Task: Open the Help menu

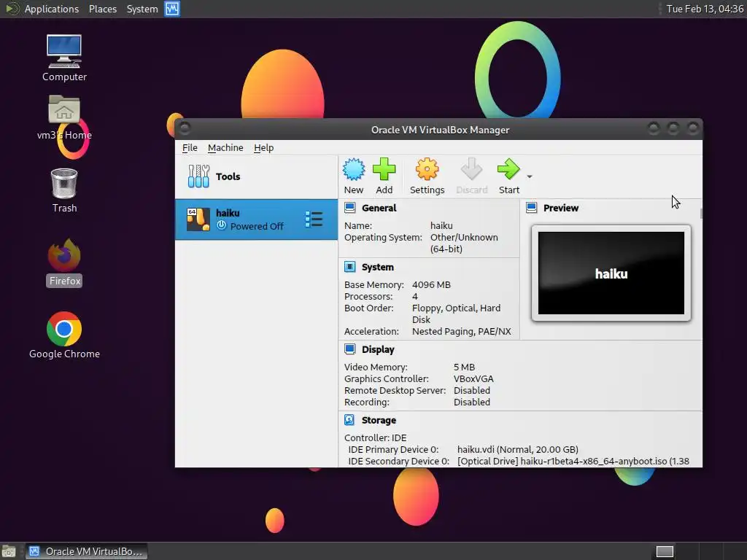Action: coord(263,147)
